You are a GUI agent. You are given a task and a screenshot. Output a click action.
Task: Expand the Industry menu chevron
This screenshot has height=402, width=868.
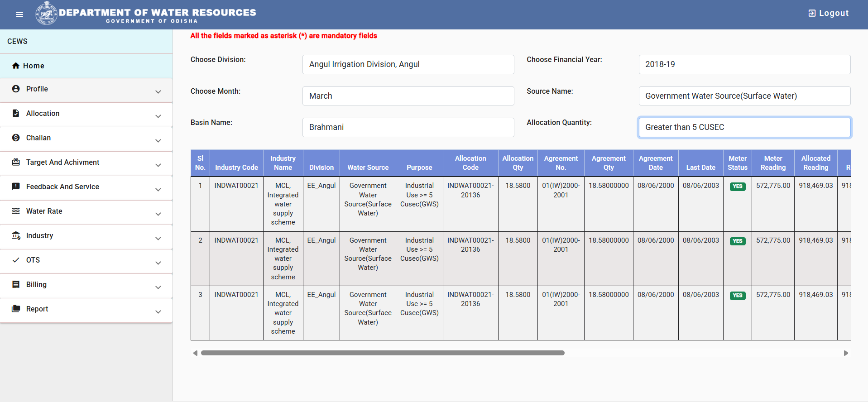158,239
